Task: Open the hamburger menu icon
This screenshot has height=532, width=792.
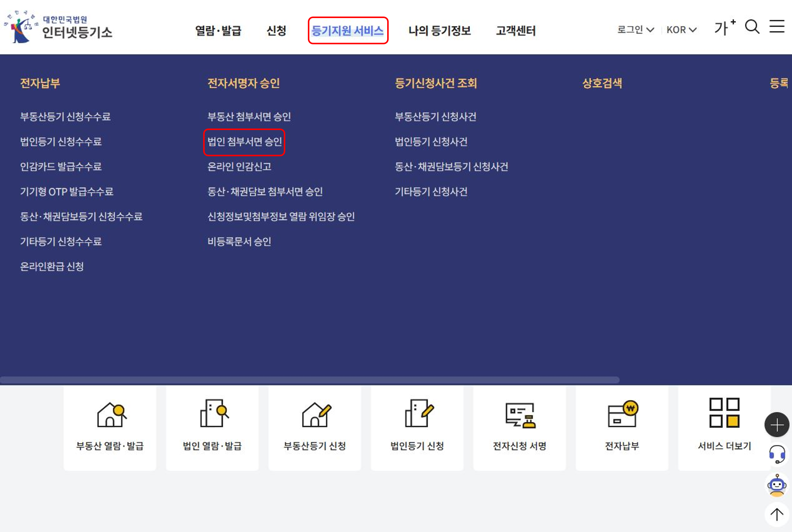Action: pos(777,26)
